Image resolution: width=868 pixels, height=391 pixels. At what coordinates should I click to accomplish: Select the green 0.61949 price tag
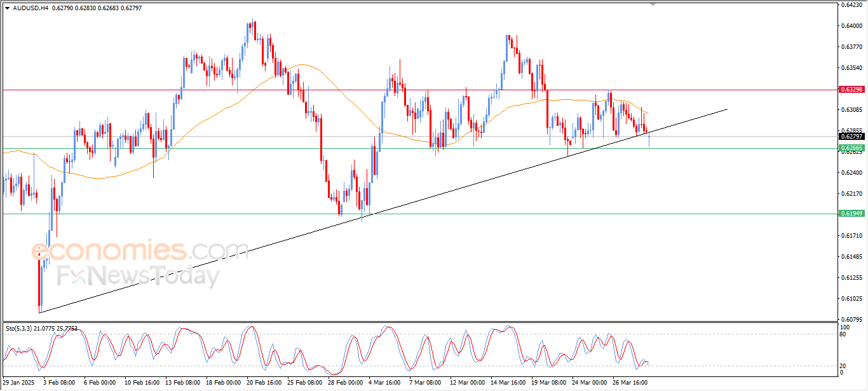click(851, 213)
